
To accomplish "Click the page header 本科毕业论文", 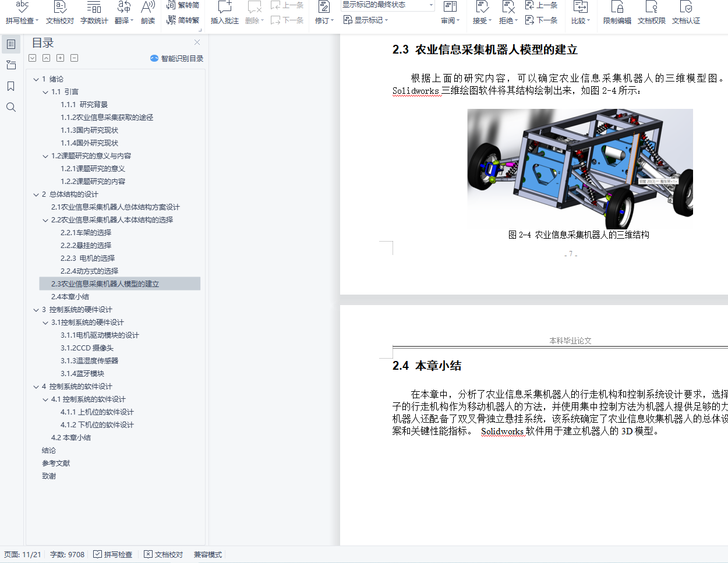I will click(x=571, y=341).
